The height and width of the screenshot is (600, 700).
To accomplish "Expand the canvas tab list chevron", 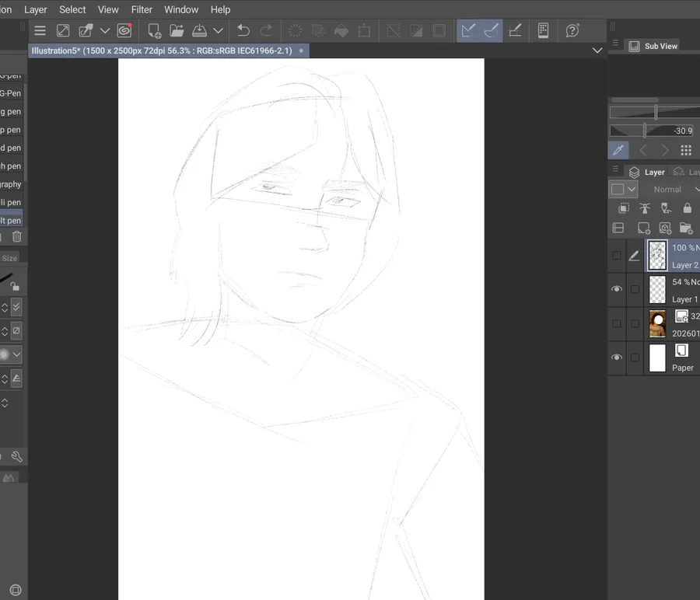I will click(x=597, y=51).
